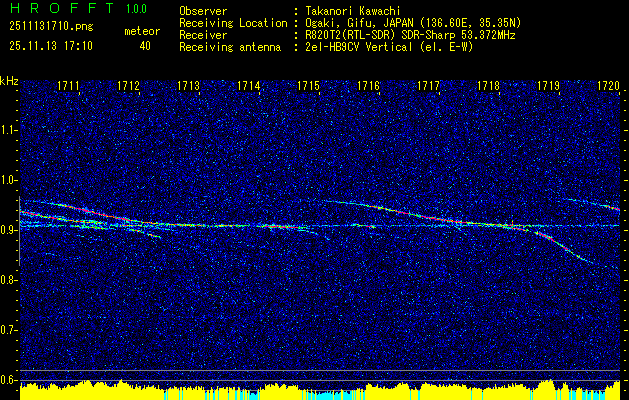
Task: Click the kHz axis unit label
Action: tap(9, 81)
